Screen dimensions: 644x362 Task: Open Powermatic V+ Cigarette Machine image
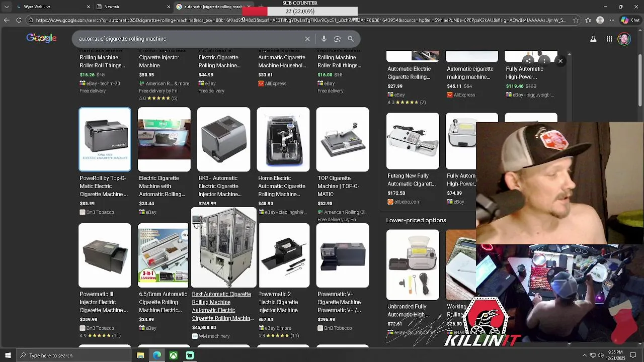342,255
